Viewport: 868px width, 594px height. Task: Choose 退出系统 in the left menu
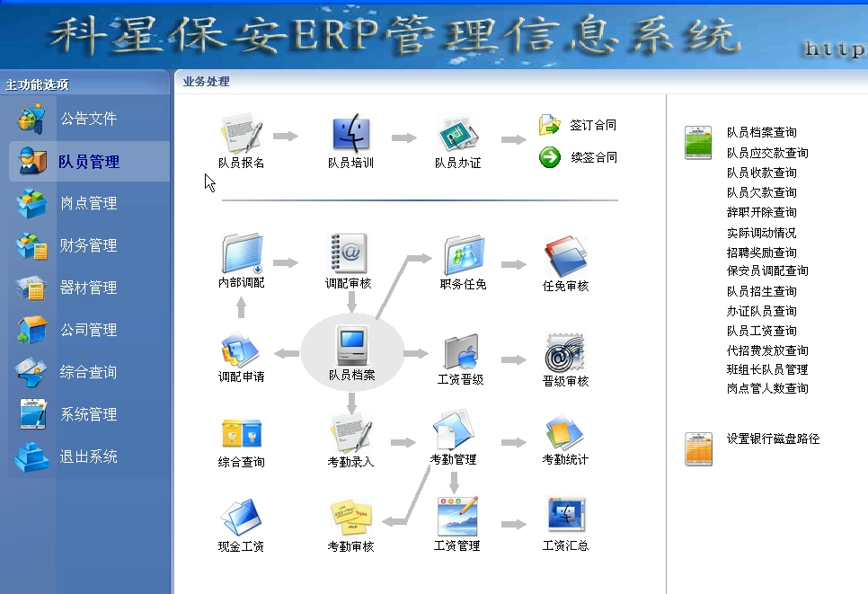88,457
